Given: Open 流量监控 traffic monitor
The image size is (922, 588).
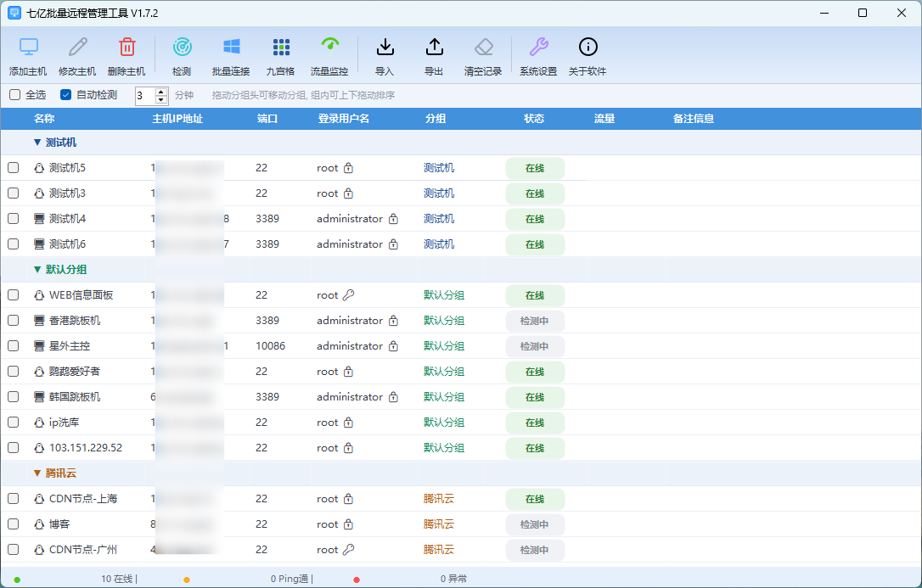Looking at the screenshot, I should pyautogui.click(x=329, y=47).
